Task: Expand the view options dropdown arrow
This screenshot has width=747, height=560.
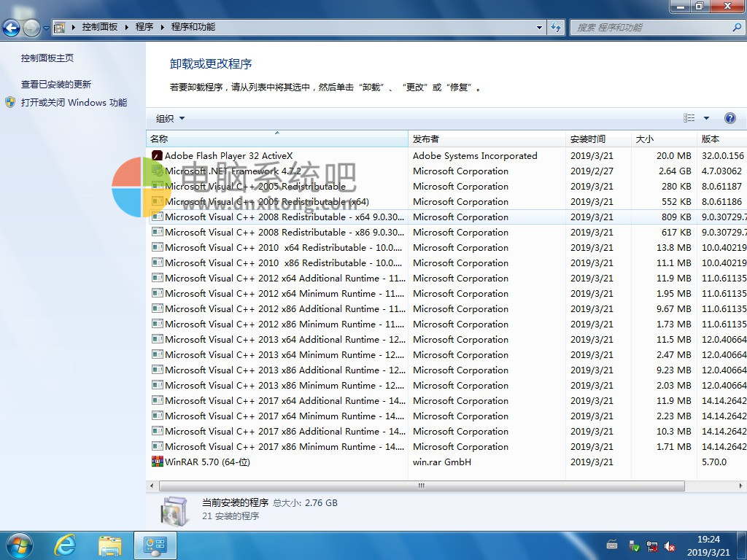Action: coord(706,118)
